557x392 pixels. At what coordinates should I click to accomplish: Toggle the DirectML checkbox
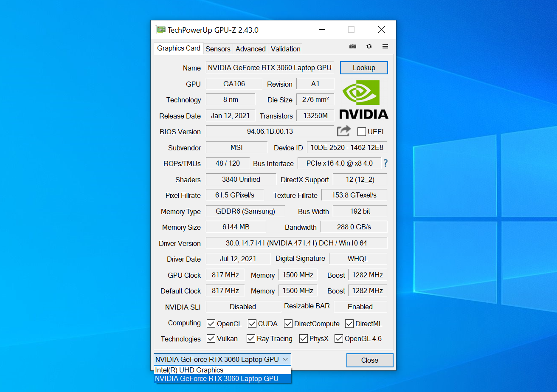point(349,324)
